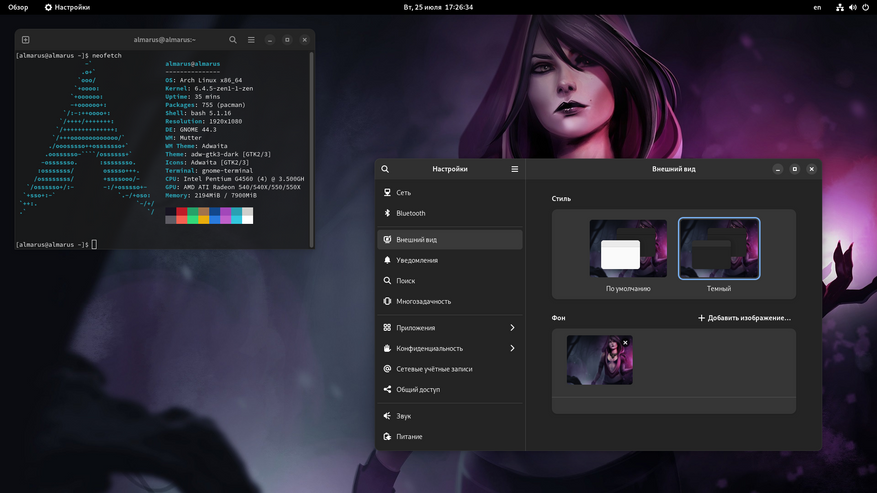This screenshot has height=493, width=877.
Task: Open the terminal hamburger menu
Action: (251, 40)
